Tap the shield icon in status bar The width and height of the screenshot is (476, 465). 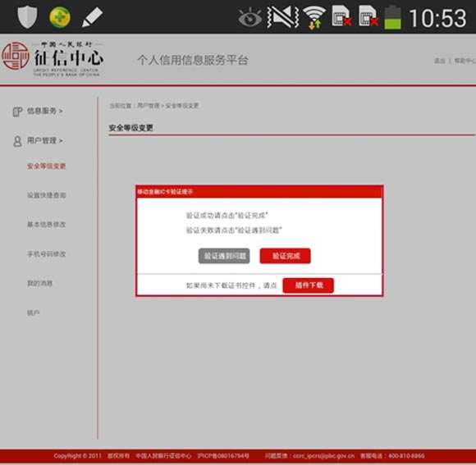click(x=27, y=17)
